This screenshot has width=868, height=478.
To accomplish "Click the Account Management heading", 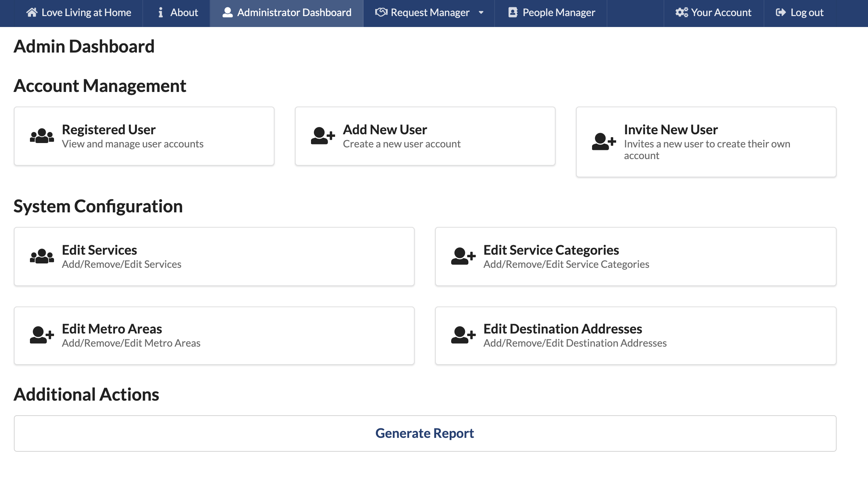I will 100,86.
